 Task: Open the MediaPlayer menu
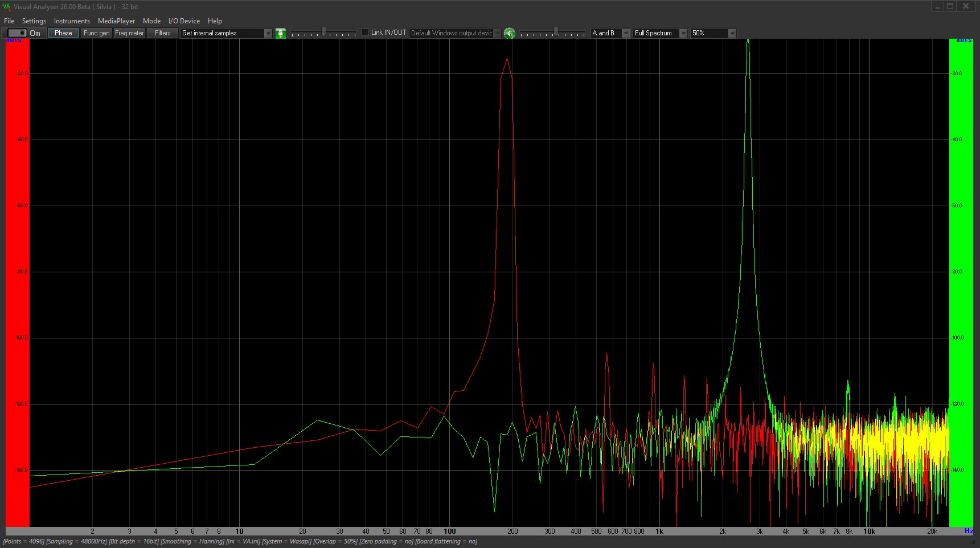116,21
